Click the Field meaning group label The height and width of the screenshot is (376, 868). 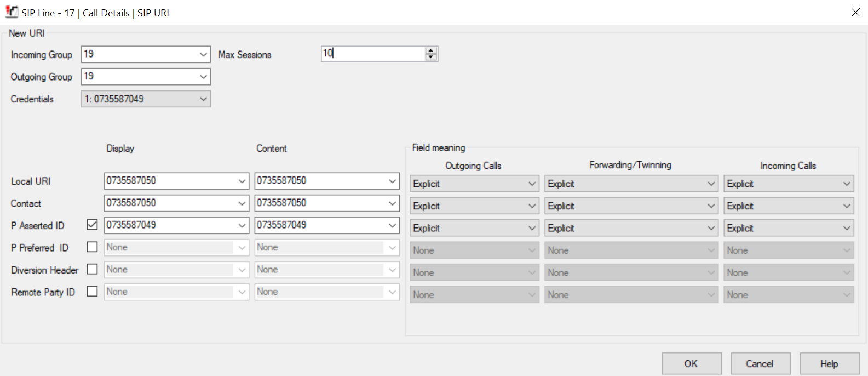pos(439,148)
